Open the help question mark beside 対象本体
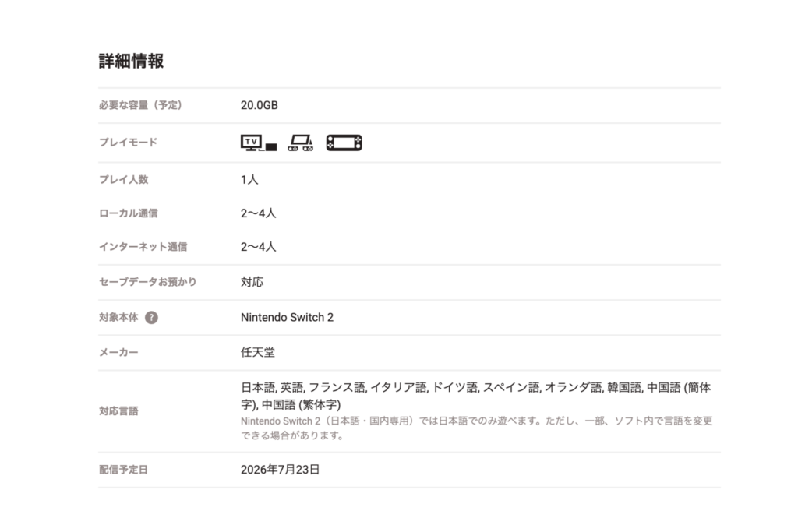This screenshot has height=532, width=798. coord(151,317)
